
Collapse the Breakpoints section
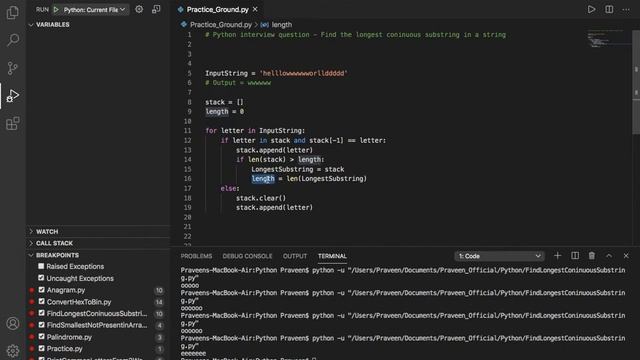tap(58, 255)
